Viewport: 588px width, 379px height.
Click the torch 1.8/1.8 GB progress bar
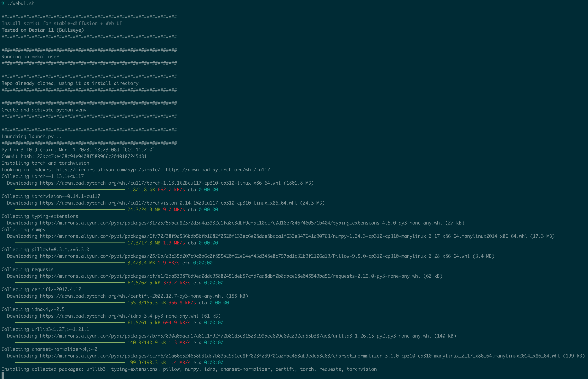click(70, 189)
